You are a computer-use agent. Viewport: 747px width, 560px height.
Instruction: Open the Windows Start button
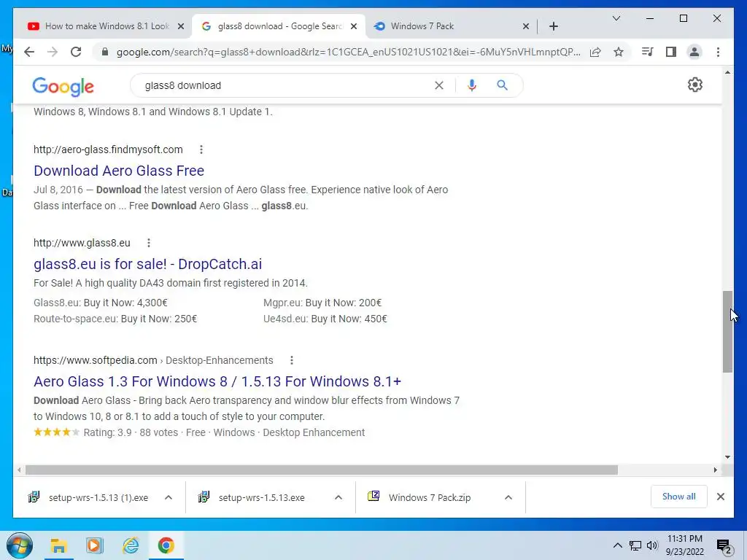pyautogui.click(x=20, y=545)
